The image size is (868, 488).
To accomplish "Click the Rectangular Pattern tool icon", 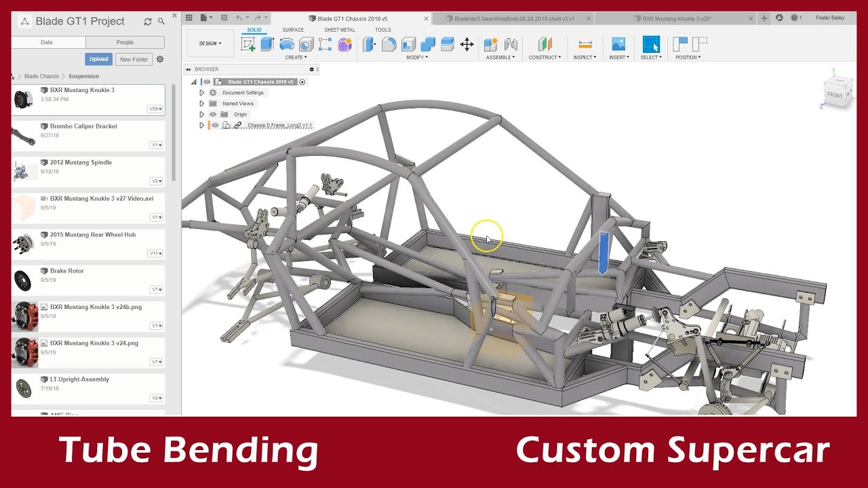I will click(325, 45).
